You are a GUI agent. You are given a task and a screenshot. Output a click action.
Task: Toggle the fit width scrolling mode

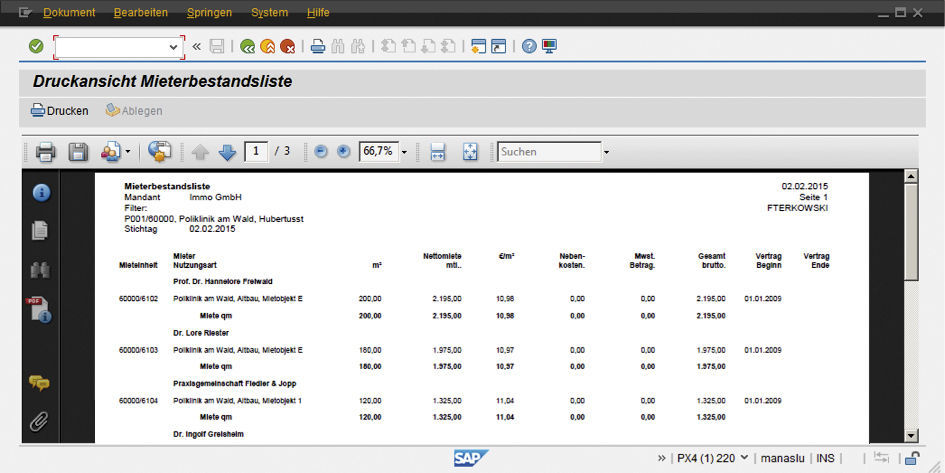pos(437,152)
